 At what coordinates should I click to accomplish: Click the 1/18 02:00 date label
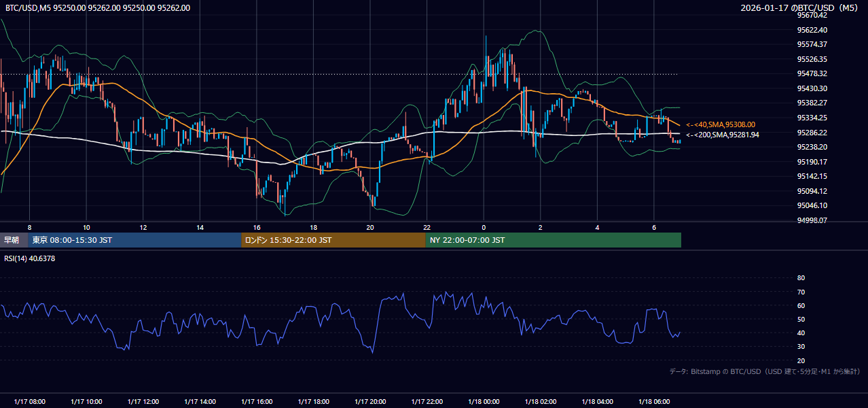point(541,402)
